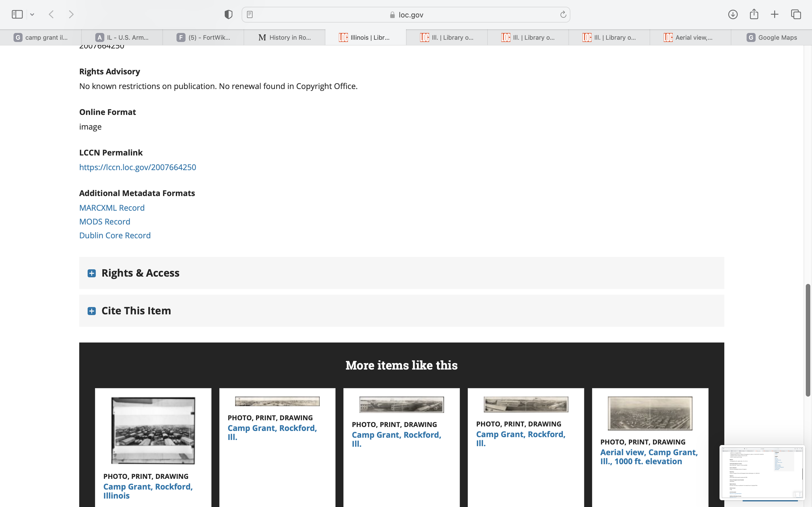Image resolution: width=812 pixels, height=507 pixels.
Task: Open sidebar dropdown chevron
Action: [x=32, y=14]
